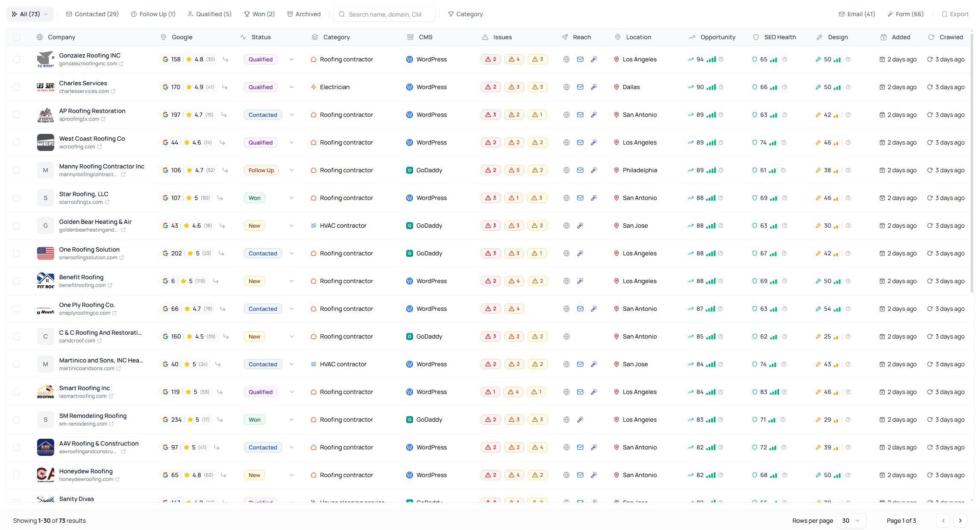The width and height of the screenshot is (980, 530).
Task: Tick the checkbox next to Honeydew Roofing
Action: (x=17, y=475)
